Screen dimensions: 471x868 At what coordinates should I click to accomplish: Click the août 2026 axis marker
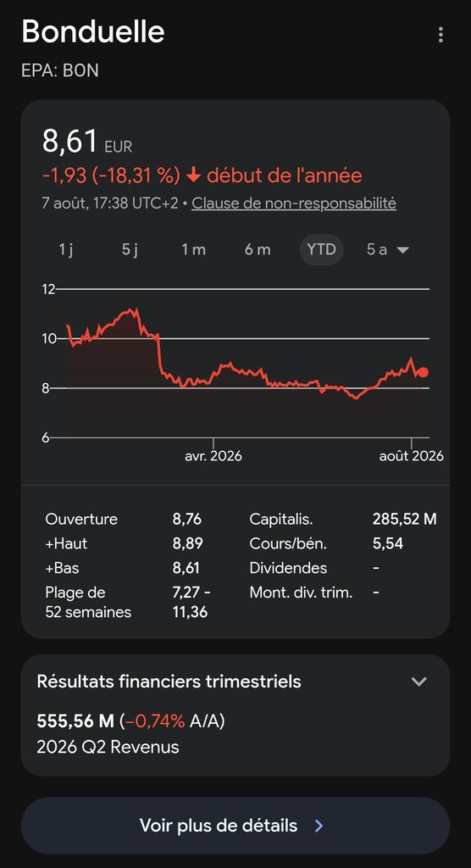pyautogui.click(x=411, y=455)
